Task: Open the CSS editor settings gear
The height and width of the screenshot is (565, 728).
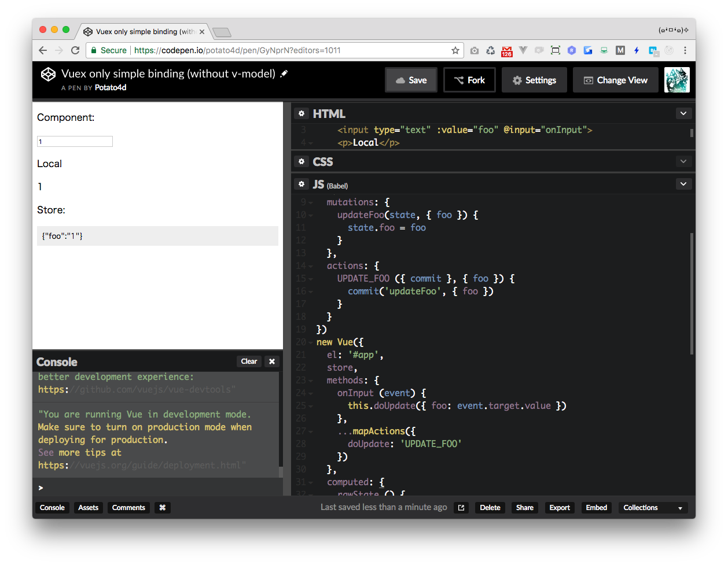Action: pos(301,162)
